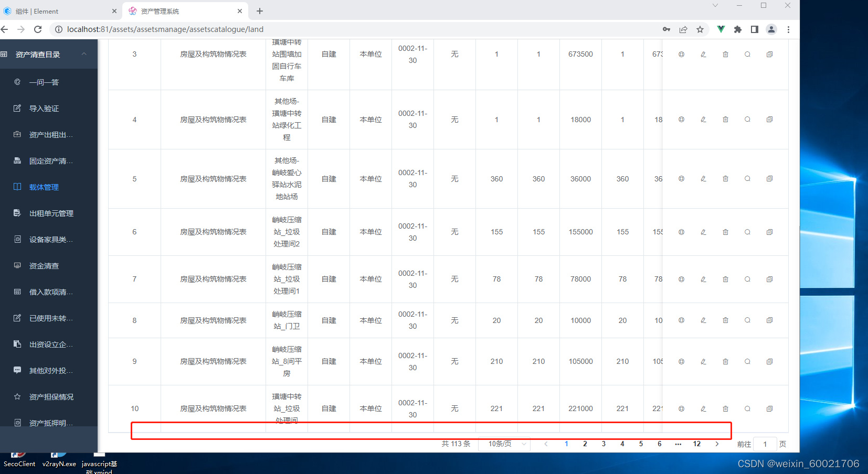The width and height of the screenshot is (868, 474).
Task: Open the 资金清查 sidebar item
Action: (x=49, y=265)
